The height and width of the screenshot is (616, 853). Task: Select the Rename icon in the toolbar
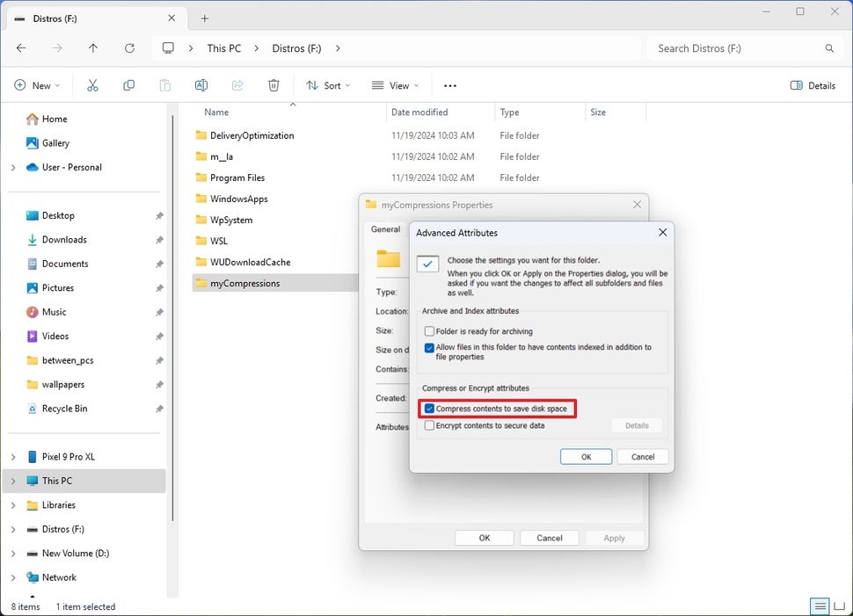tap(200, 84)
